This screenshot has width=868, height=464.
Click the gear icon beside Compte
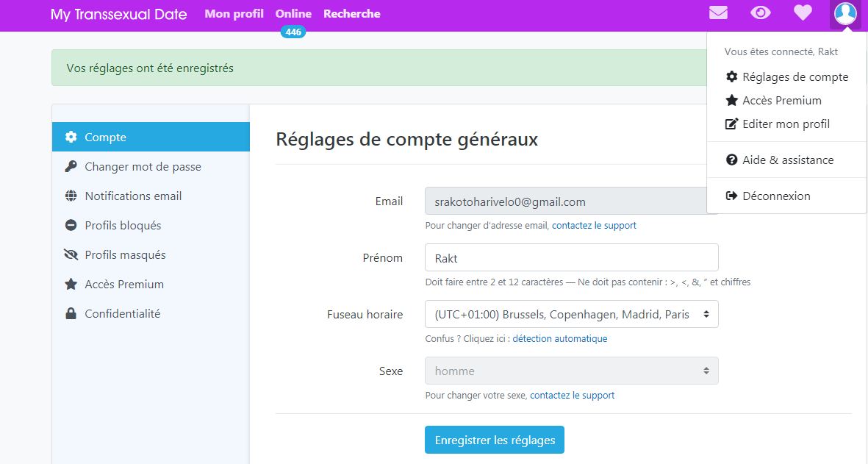coord(71,137)
